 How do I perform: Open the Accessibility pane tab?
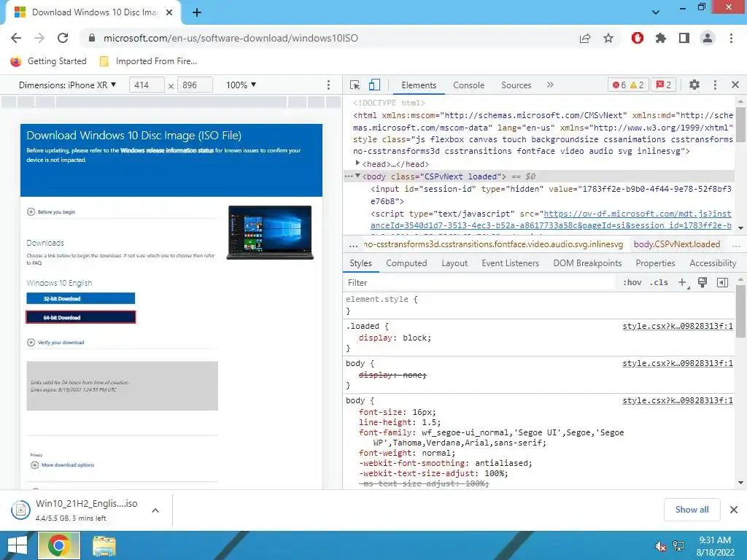(x=713, y=263)
